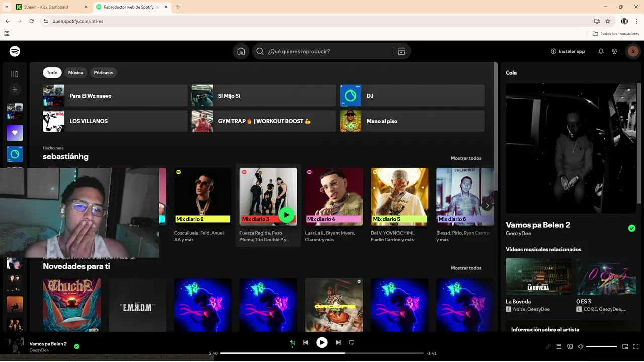Click the Instalar app button

(568, 51)
